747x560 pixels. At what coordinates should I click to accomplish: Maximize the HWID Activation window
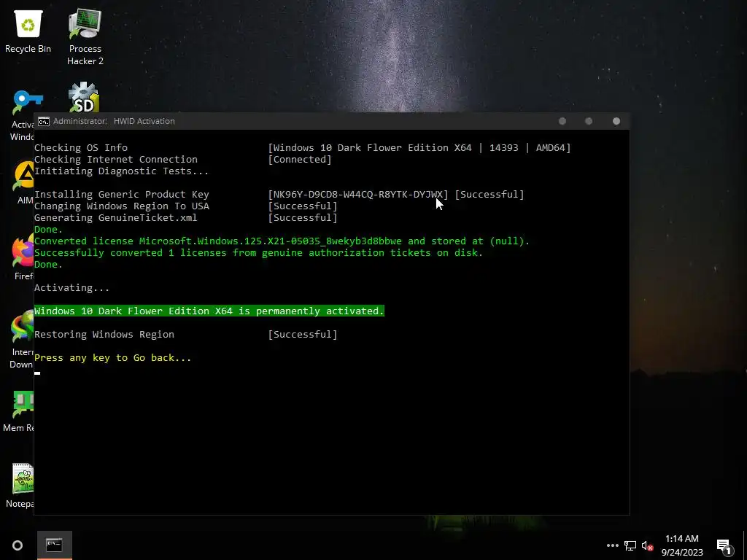pyautogui.click(x=589, y=122)
